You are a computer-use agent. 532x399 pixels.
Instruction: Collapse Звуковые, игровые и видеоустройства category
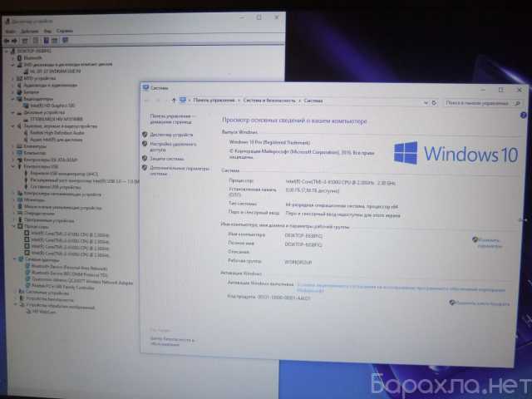coord(13,126)
